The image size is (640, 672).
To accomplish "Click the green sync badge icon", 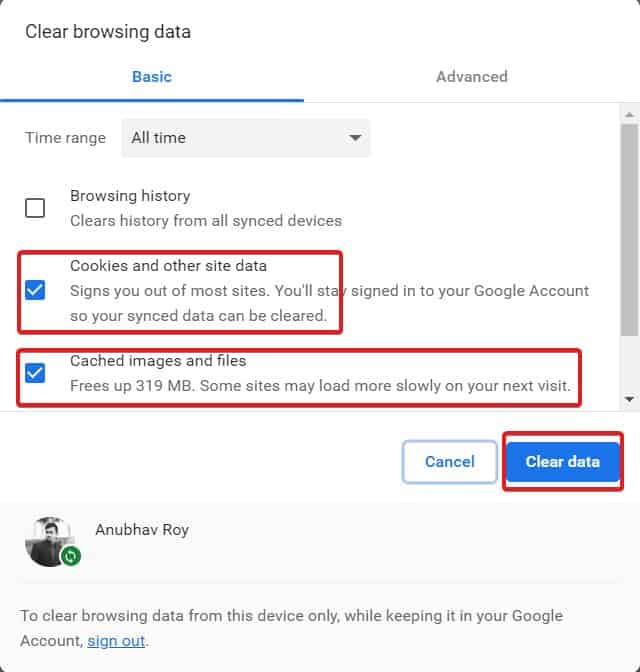I will click(x=70, y=556).
